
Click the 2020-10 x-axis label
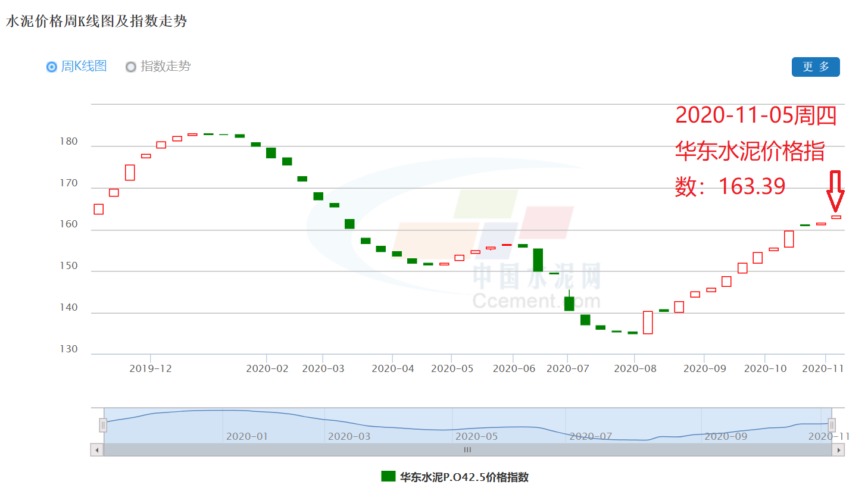766,368
